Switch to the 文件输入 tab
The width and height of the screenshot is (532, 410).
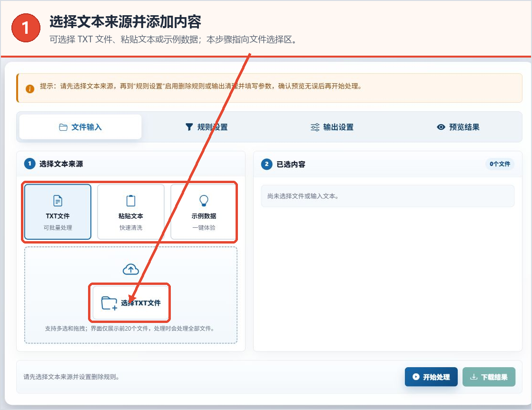80,127
